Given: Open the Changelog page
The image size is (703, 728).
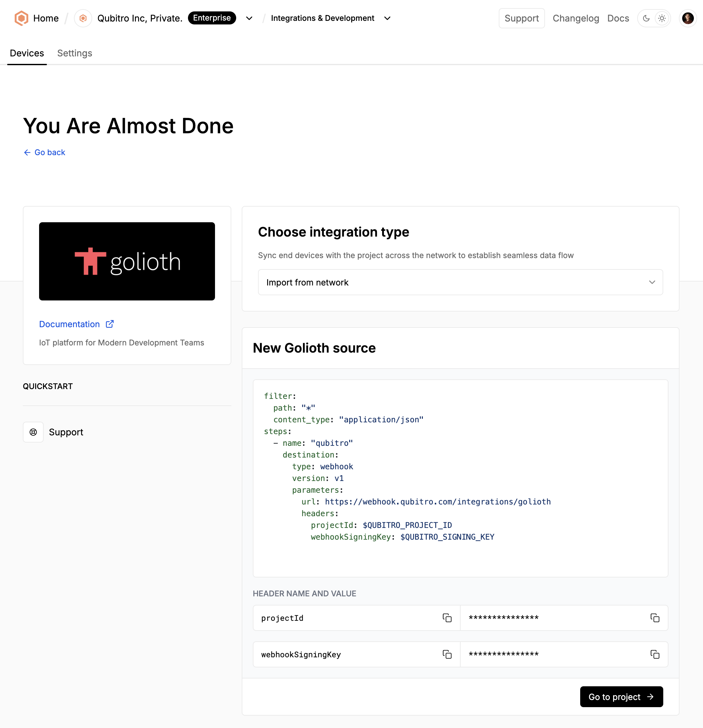Looking at the screenshot, I should tap(576, 18).
